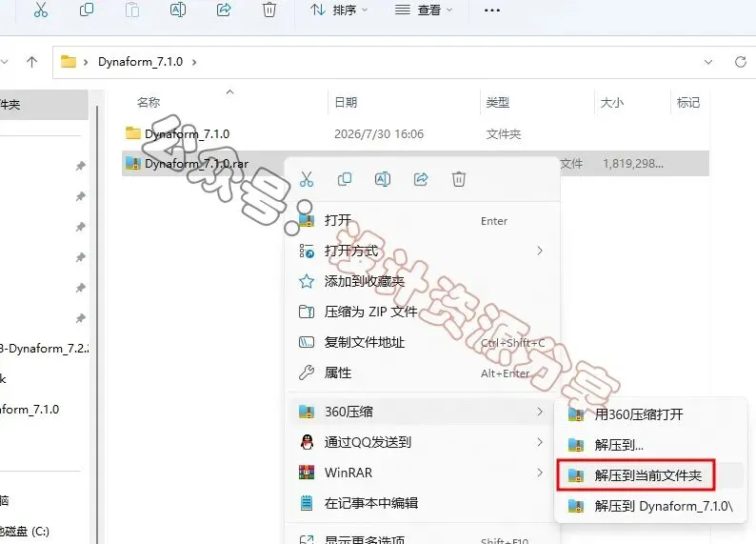Sort by 大小 column header
The image size is (756, 544).
pos(612,102)
